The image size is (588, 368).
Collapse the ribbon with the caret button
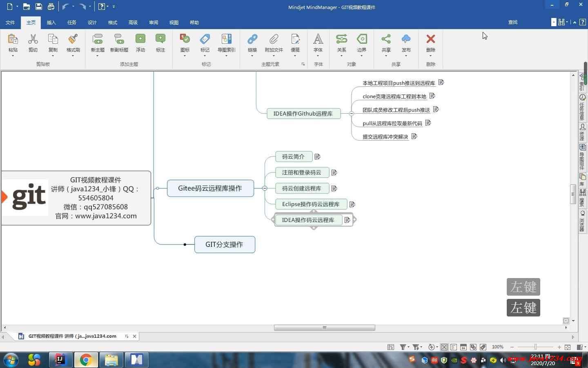(x=575, y=22)
